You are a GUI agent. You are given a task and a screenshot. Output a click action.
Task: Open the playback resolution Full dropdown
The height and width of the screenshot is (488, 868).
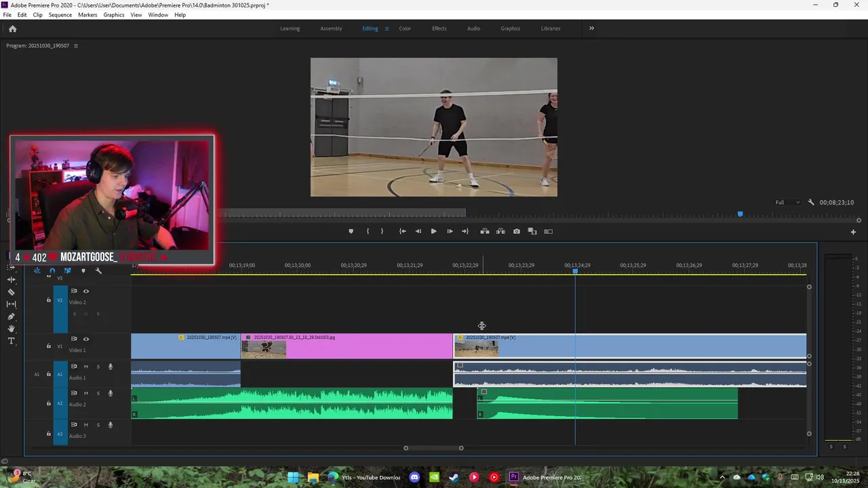point(787,202)
